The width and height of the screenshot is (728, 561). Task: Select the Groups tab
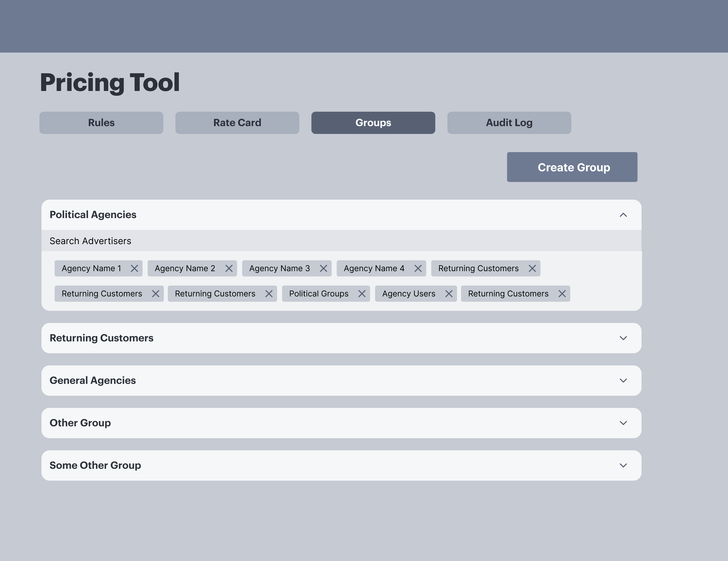click(x=373, y=123)
